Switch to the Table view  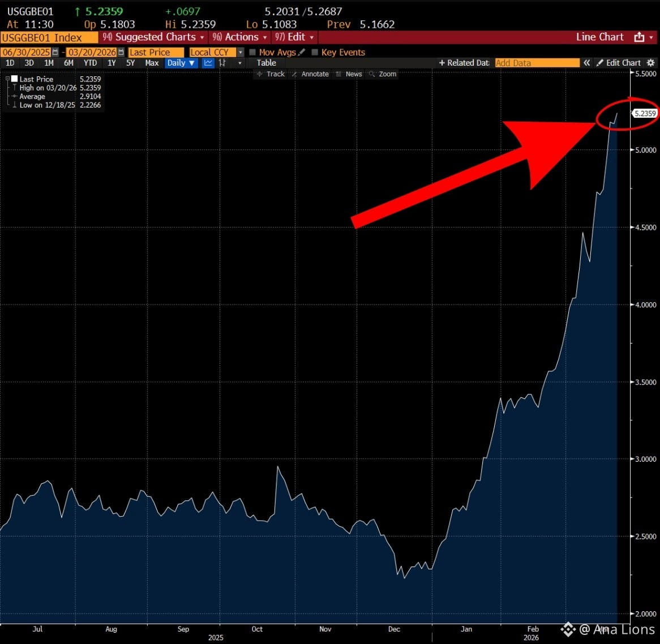tap(267, 63)
